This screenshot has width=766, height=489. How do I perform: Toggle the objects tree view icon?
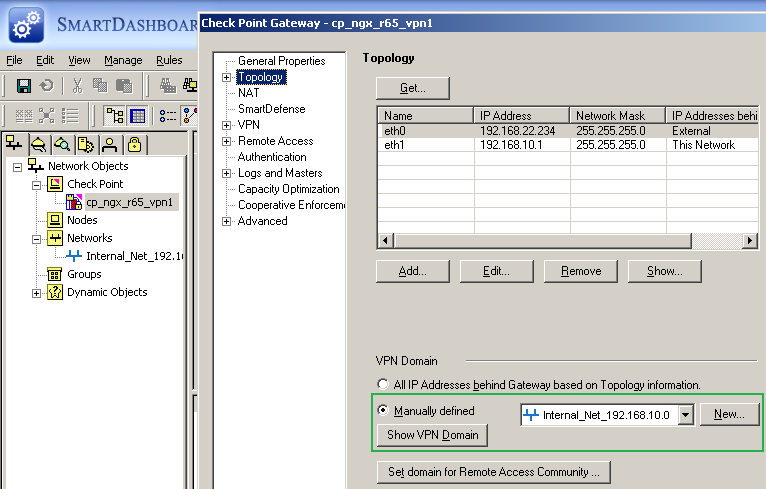coord(115,116)
